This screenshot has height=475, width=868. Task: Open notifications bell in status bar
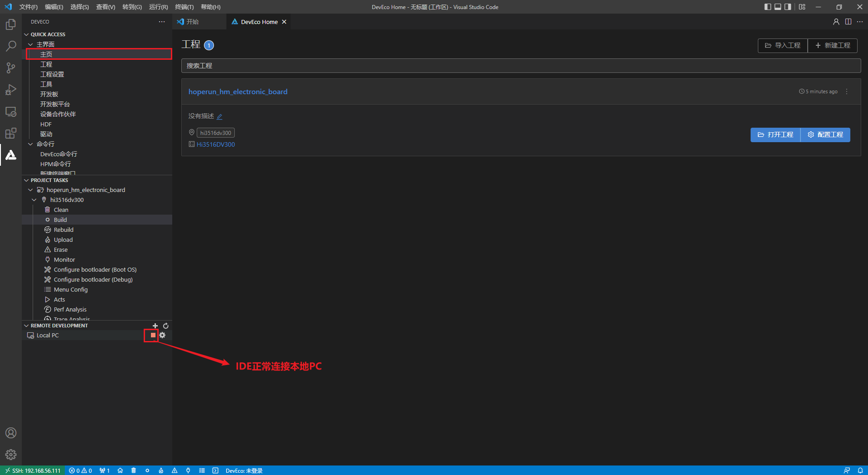coord(860,470)
